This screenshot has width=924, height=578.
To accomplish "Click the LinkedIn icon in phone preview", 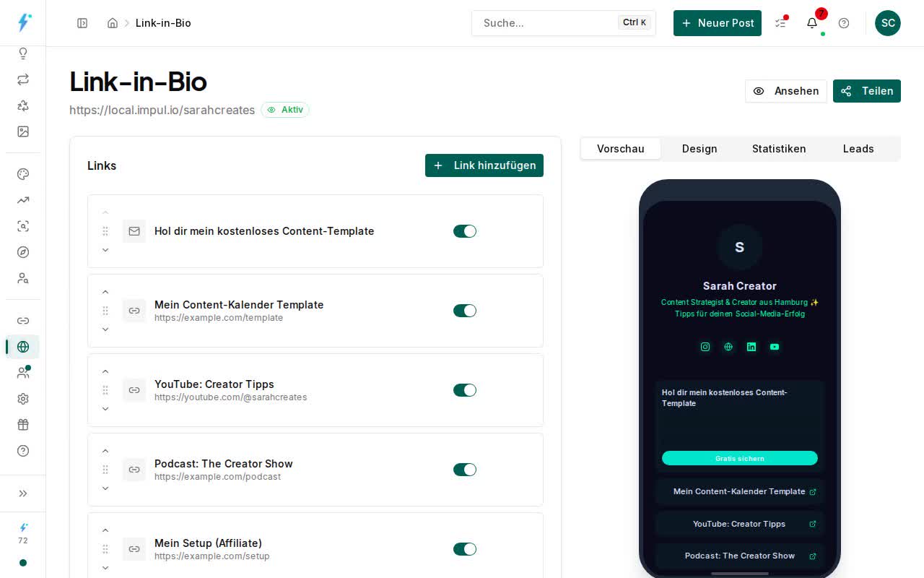I will (751, 347).
